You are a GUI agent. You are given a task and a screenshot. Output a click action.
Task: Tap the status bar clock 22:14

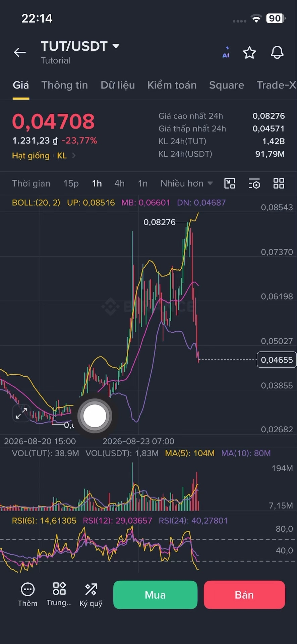(37, 18)
